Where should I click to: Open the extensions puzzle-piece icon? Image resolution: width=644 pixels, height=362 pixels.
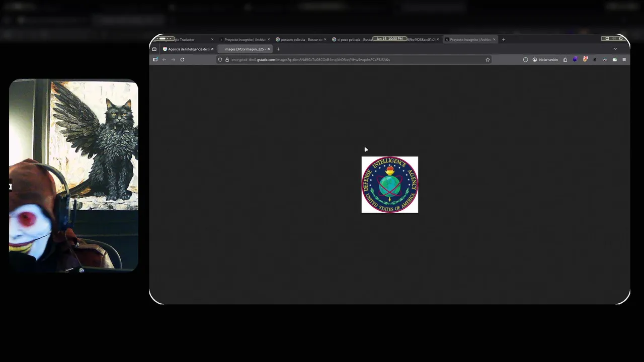[x=565, y=59]
